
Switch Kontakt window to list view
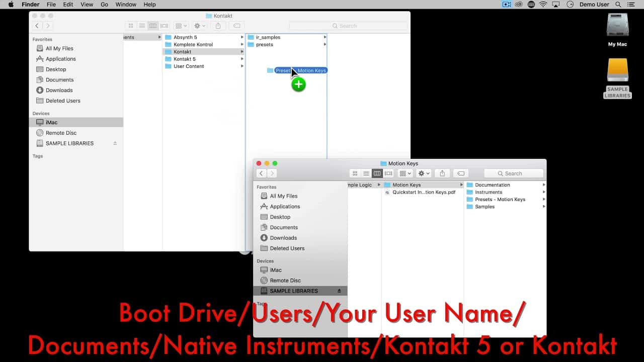tap(142, 26)
